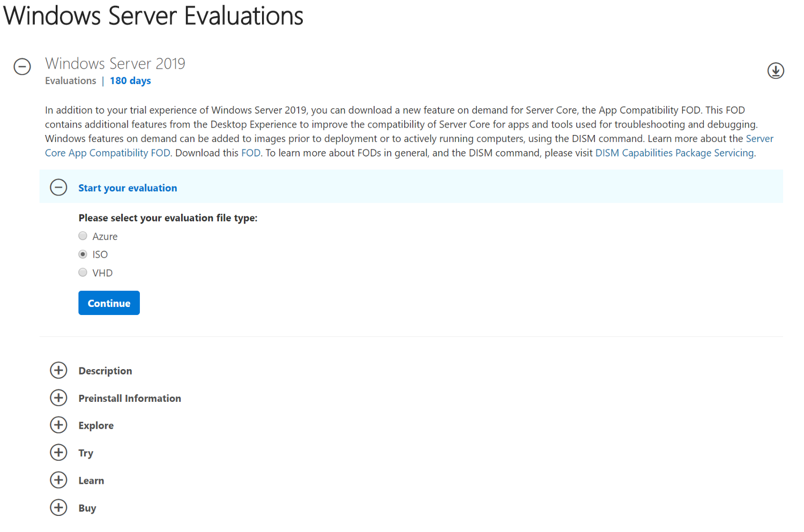This screenshot has width=804, height=532.
Task: Open the DISM Capabilities Package Servicing link
Action: (674, 153)
